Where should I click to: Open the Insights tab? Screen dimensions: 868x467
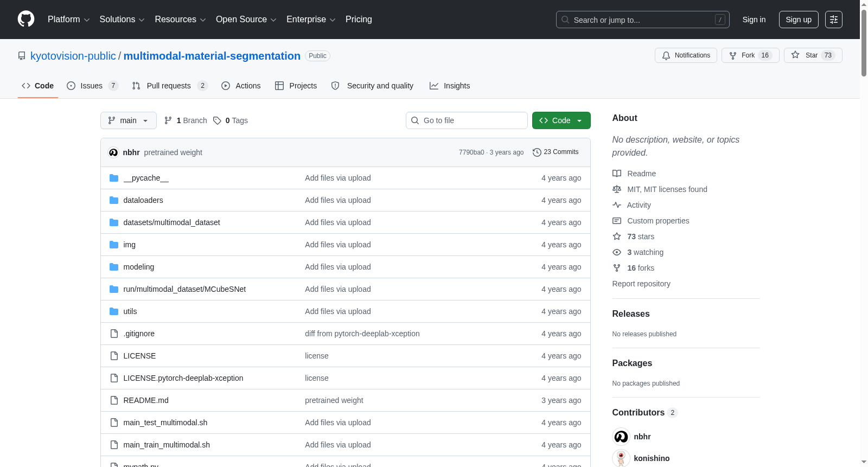point(450,86)
